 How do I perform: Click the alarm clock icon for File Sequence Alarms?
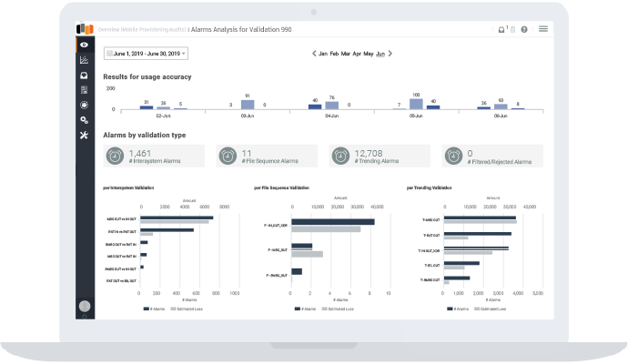tap(228, 156)
